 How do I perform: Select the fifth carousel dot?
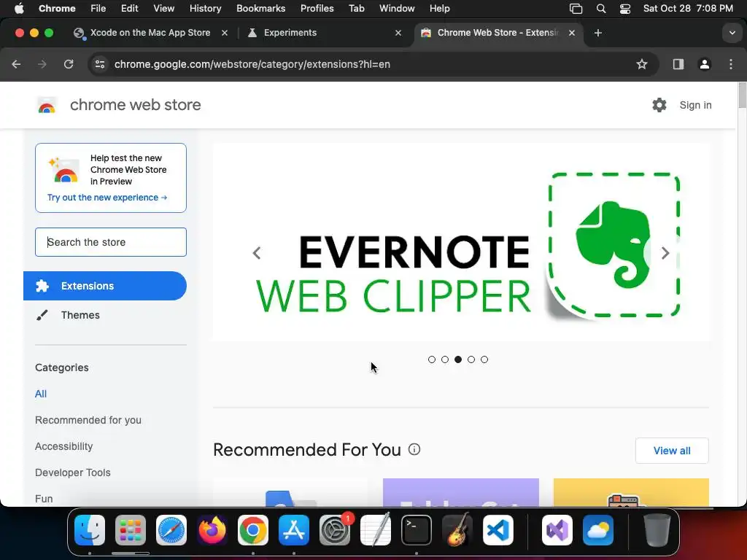tap(484, 359)
